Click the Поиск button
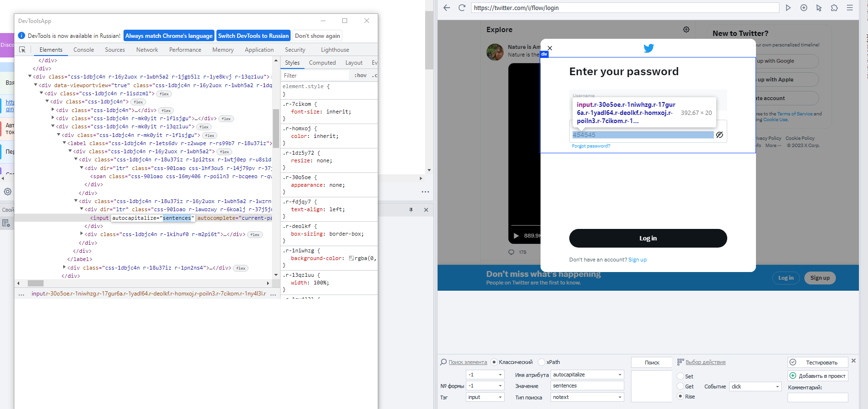 [652, 363]
